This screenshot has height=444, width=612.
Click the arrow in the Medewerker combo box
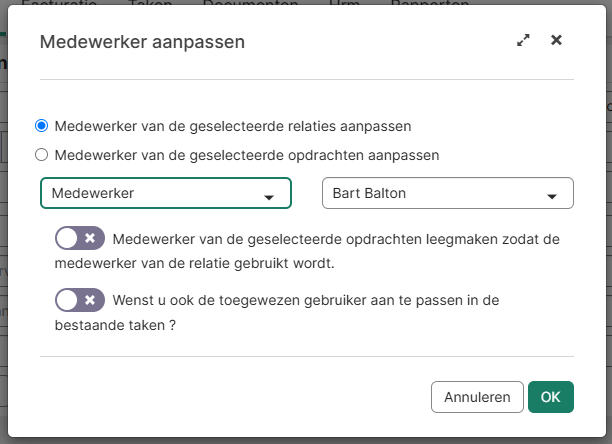269,198
